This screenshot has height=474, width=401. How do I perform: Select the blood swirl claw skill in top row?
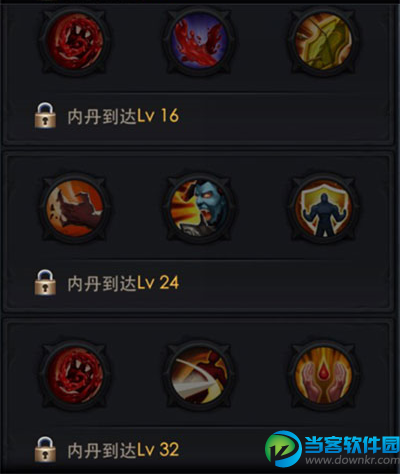click(75, 41)
